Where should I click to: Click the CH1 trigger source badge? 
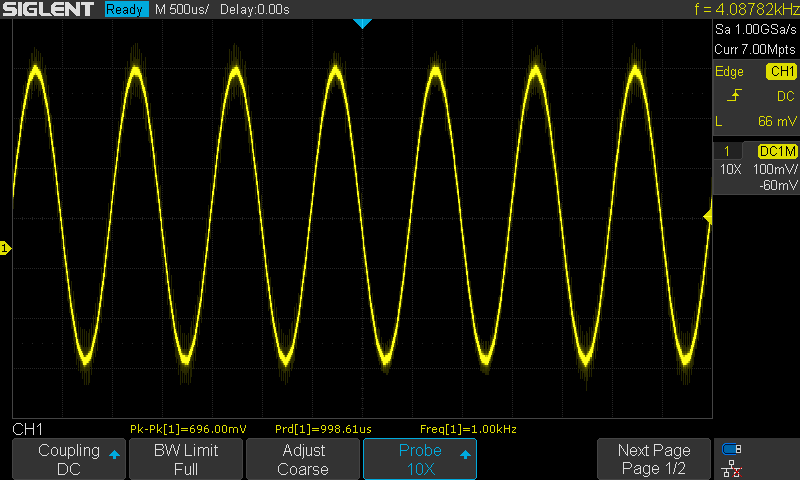[781, 71]
